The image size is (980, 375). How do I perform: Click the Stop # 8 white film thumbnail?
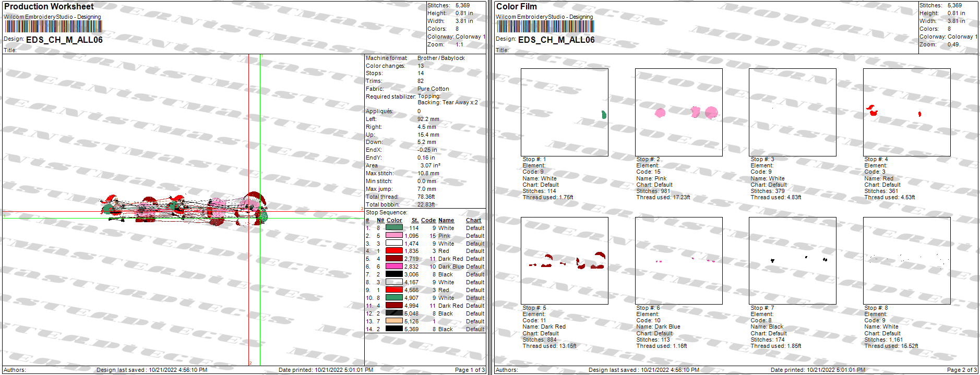pyautogui.click(x=906, y=261)
